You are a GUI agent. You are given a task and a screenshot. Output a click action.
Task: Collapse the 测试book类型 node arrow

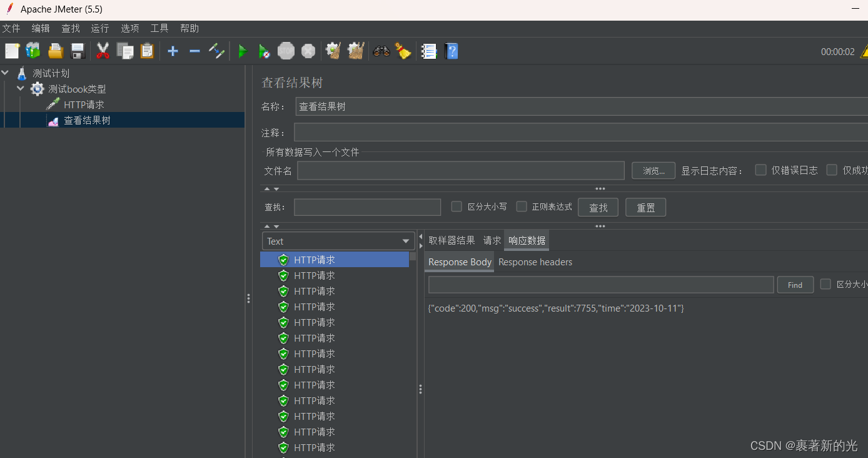tap(21, 89)
